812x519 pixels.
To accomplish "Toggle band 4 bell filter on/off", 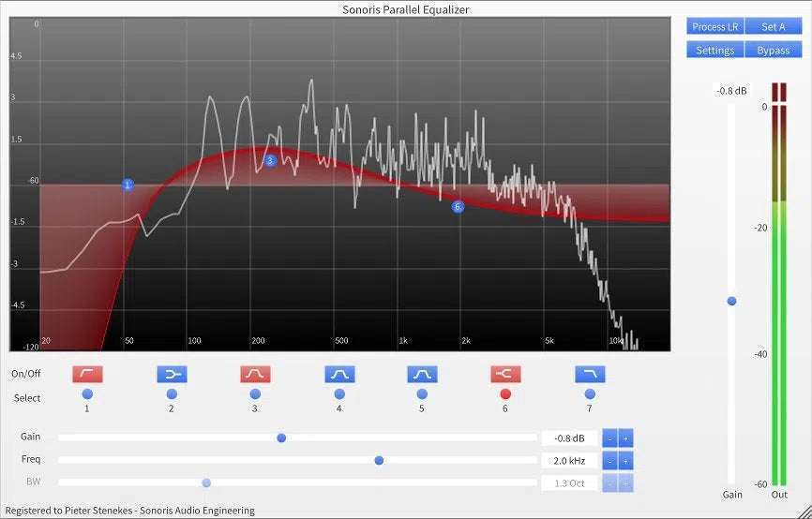I will click(x=339, y=374).
